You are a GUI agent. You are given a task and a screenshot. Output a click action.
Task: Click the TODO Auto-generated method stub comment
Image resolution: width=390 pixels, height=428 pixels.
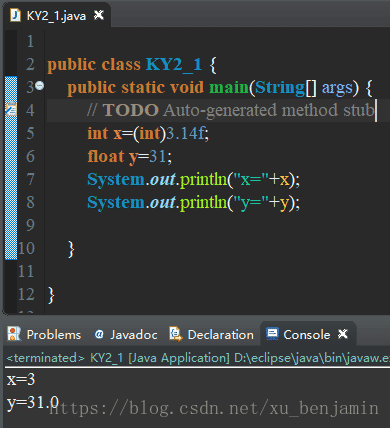coord(231,110)
